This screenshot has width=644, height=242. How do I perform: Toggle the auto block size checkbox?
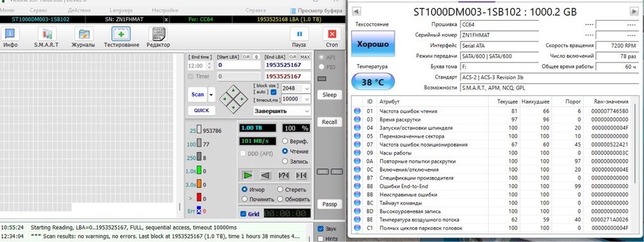pos(274,92)
